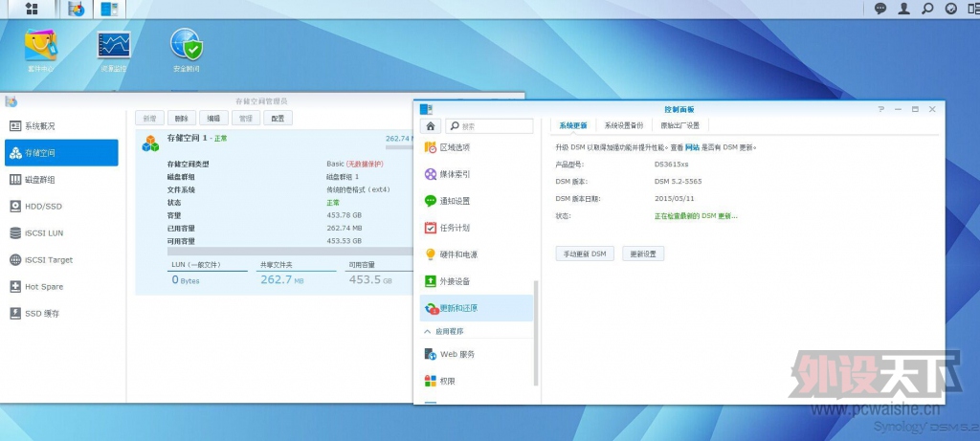980x441 pixels.
Task: Click Control Panel sidebar scrollbar
Action: [x=536, y=316]
